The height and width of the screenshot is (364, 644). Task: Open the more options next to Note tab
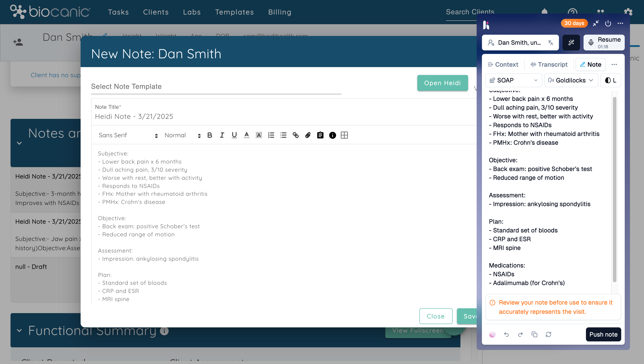(614, 65)
